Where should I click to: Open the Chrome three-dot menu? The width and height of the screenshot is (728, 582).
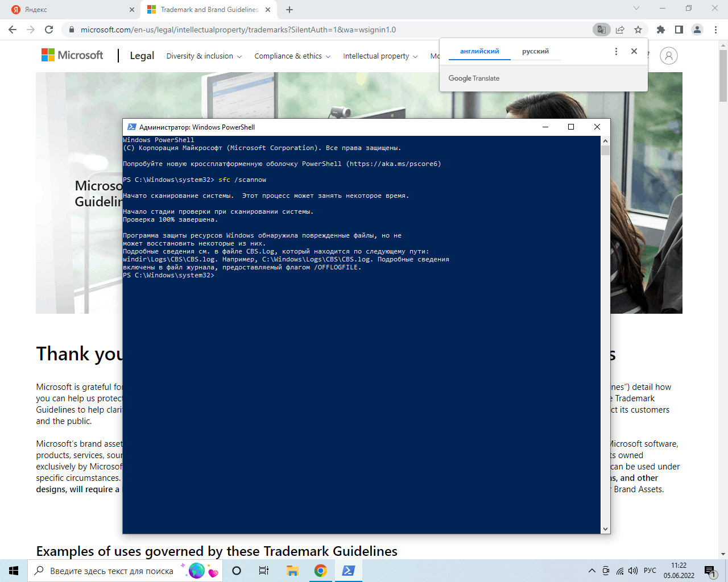click(715, 30)
